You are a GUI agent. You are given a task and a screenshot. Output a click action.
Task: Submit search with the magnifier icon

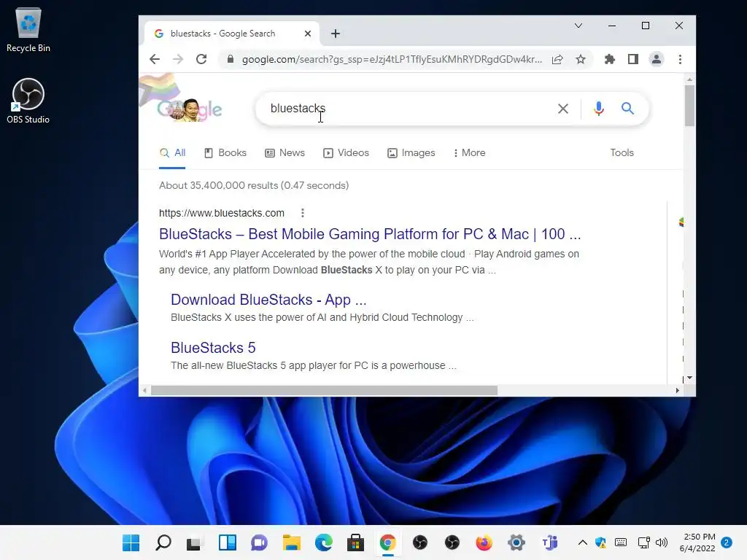627,109
